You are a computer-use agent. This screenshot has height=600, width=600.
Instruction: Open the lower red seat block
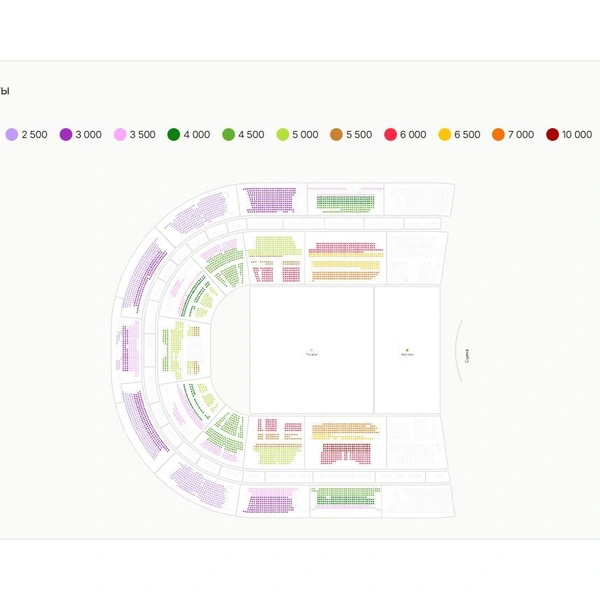coord(345,453)
